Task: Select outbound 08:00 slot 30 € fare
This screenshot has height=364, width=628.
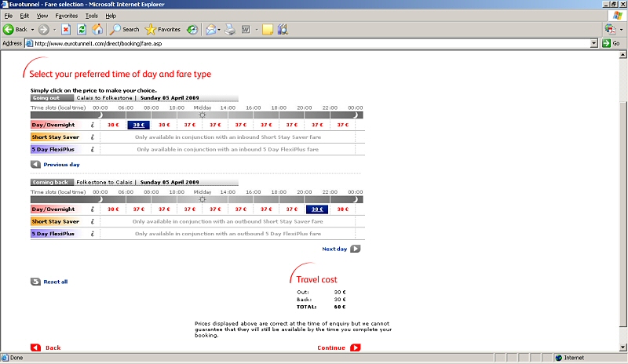Action: [164, 125]
